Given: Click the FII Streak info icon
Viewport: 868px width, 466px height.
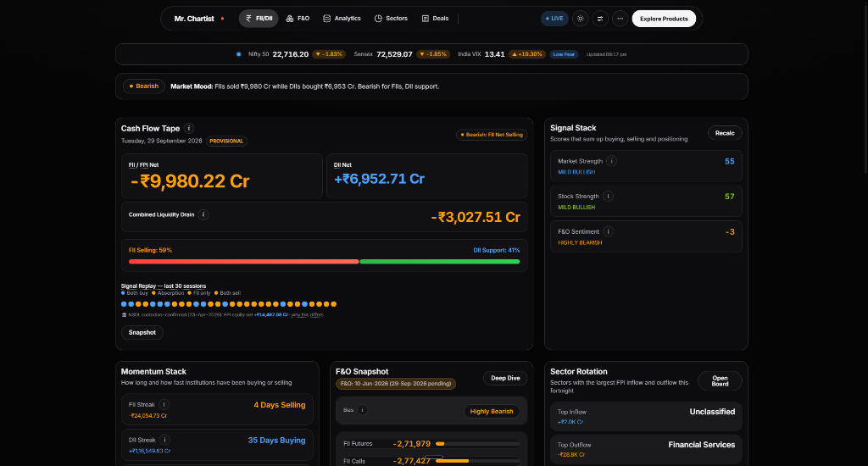Looking at the screenshot, I should coord(164,404).
